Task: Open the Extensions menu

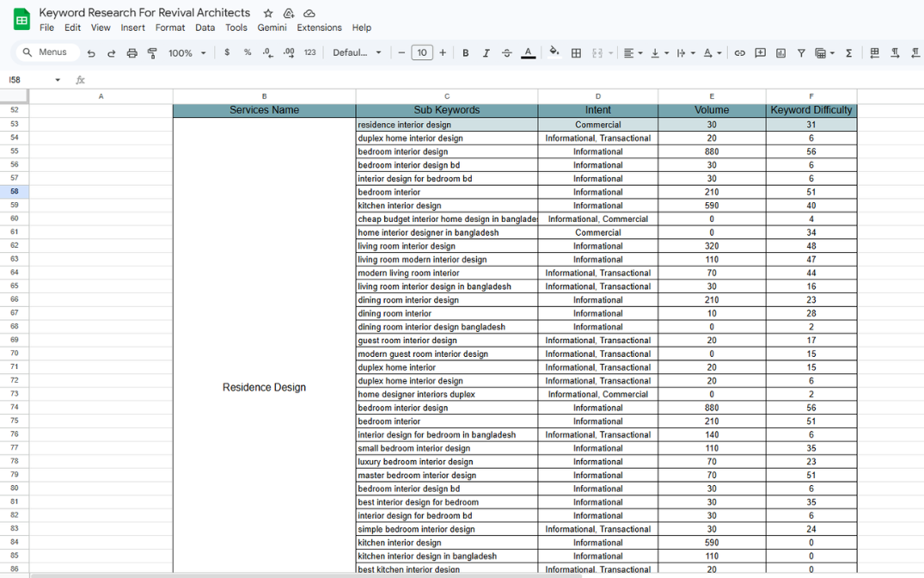Action: (319, 28)
